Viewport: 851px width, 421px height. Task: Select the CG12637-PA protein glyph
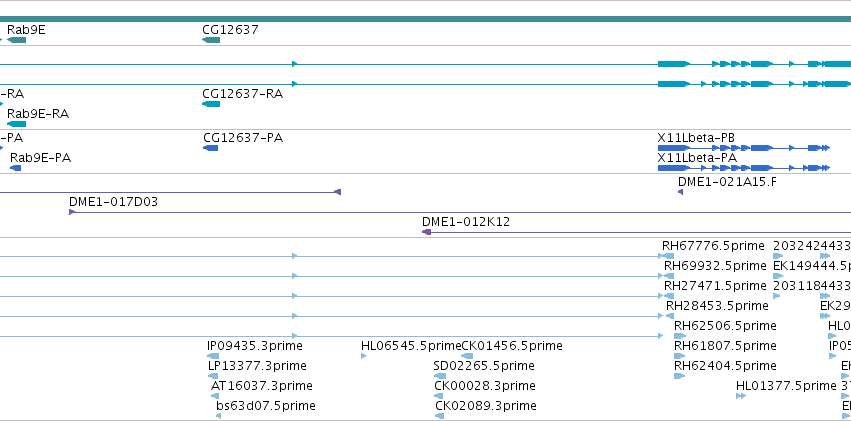(211, 148)
